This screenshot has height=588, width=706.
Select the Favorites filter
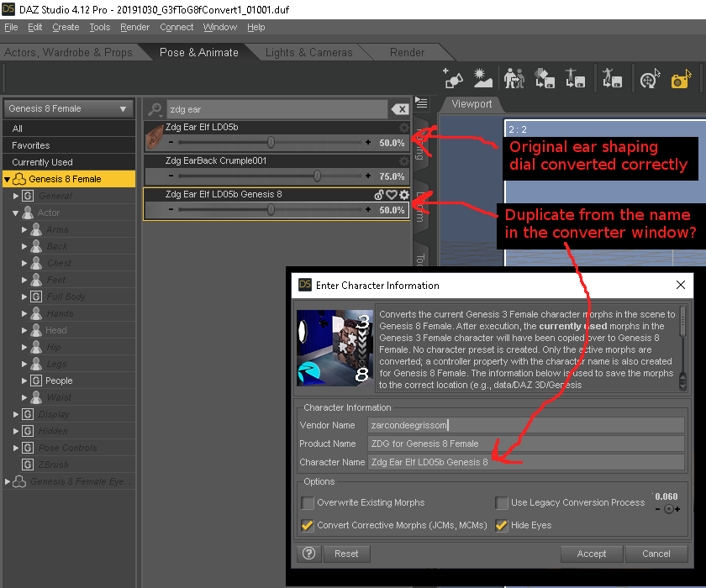(x=69, y=145)
